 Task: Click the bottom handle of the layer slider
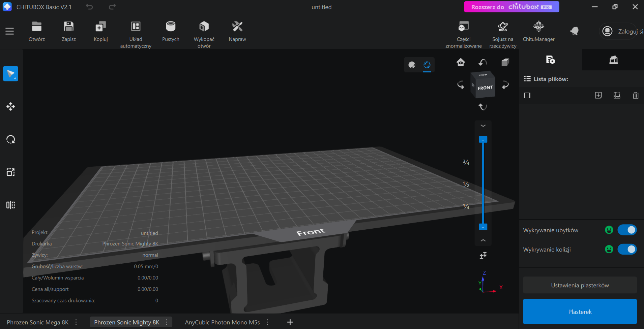[x=483, y=227]
